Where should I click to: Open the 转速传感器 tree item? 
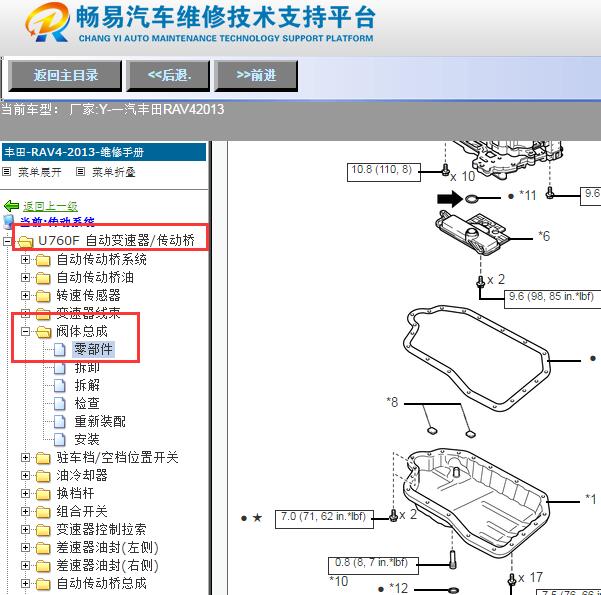89,296
